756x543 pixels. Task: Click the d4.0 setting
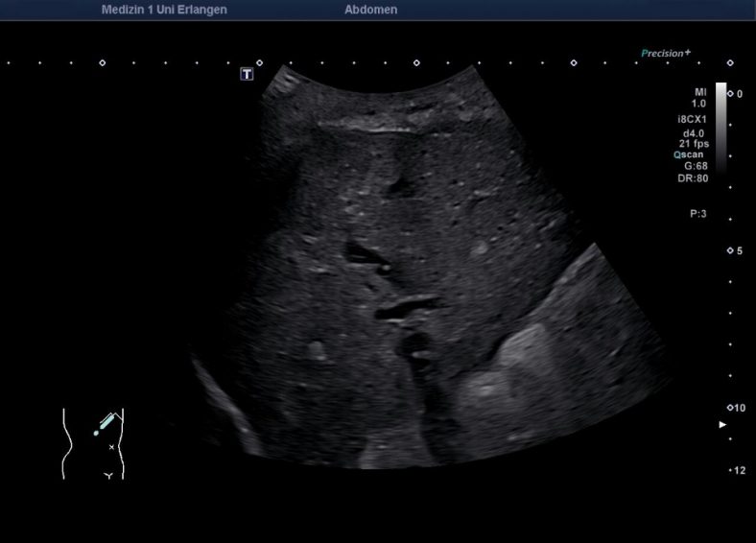point(694,132)
